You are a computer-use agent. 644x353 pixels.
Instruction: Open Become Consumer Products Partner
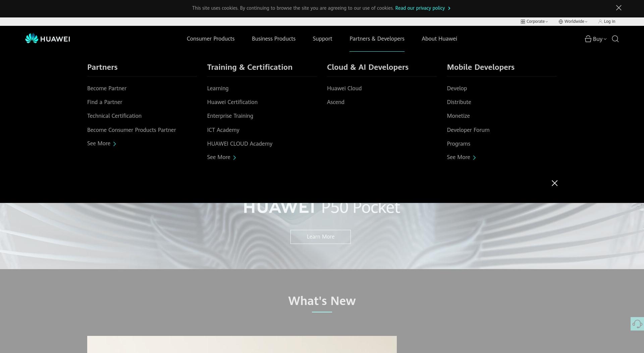(131, 130)
